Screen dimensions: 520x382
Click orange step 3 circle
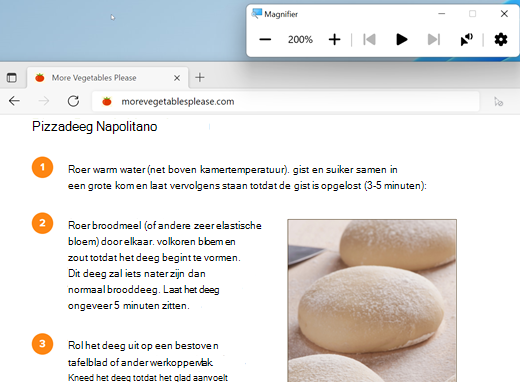(42, 344)
